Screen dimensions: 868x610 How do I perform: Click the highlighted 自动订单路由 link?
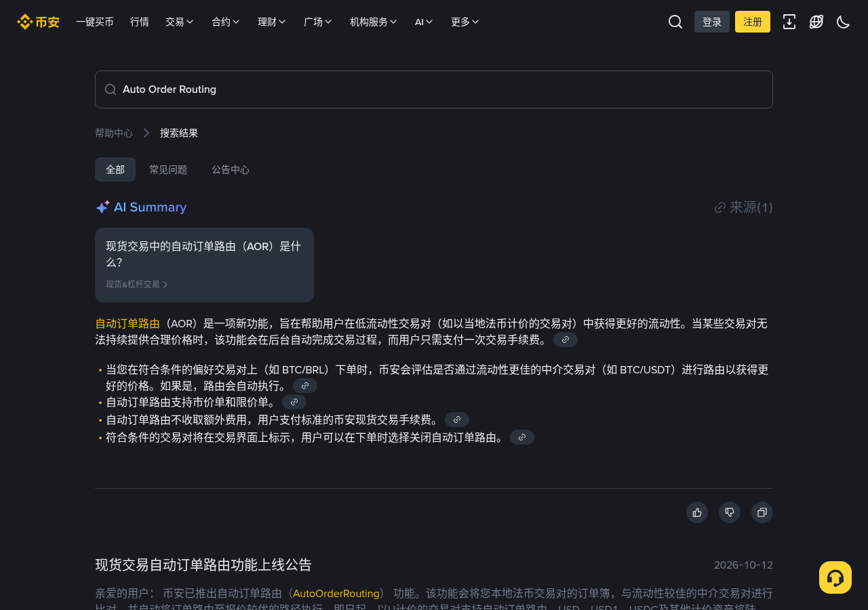127,323
